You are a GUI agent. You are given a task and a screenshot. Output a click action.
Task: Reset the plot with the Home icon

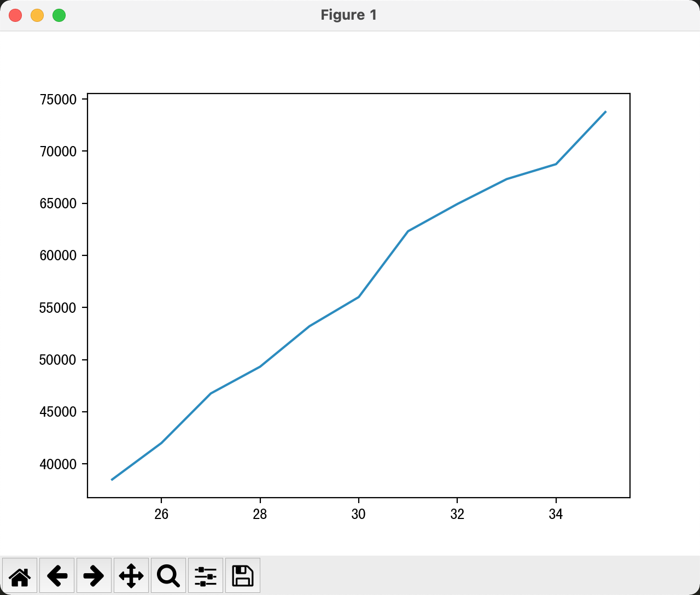(x=20, y=575)
